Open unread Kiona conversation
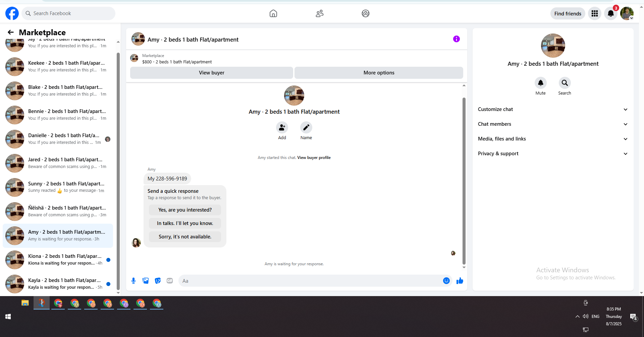 coord(58,260)
